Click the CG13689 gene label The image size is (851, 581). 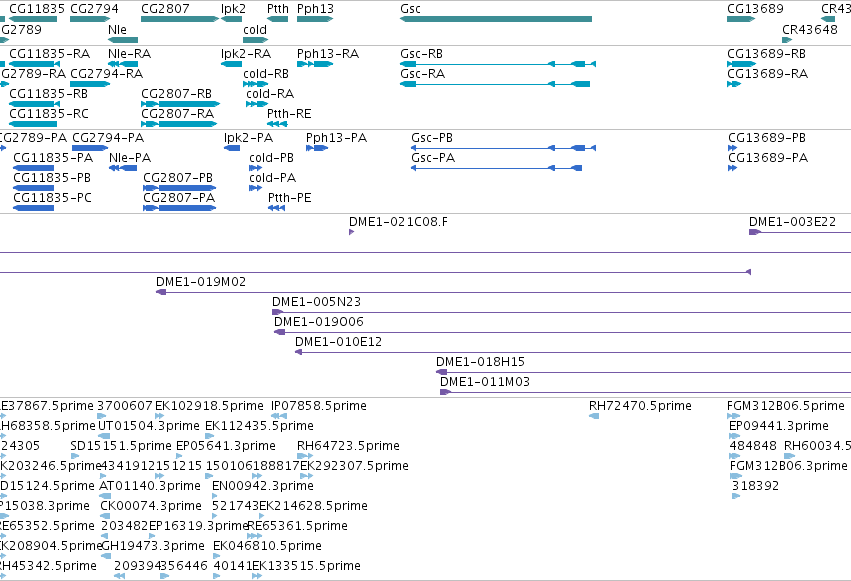755,9
